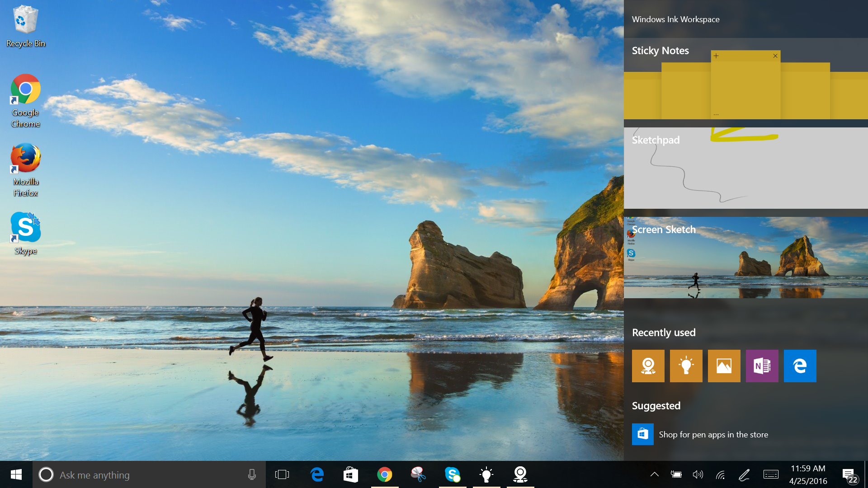Viewport: 868px width, 488px height.
Task: Open the volume control in system tray
Action: (x=698, y=474)
